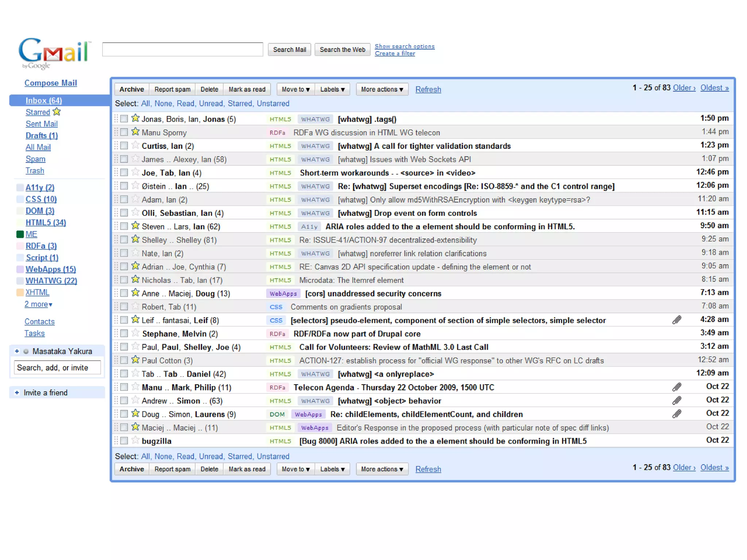Open the HTML5 (34) label
This screenshot has width=747, height=560.
pos(46,222)
